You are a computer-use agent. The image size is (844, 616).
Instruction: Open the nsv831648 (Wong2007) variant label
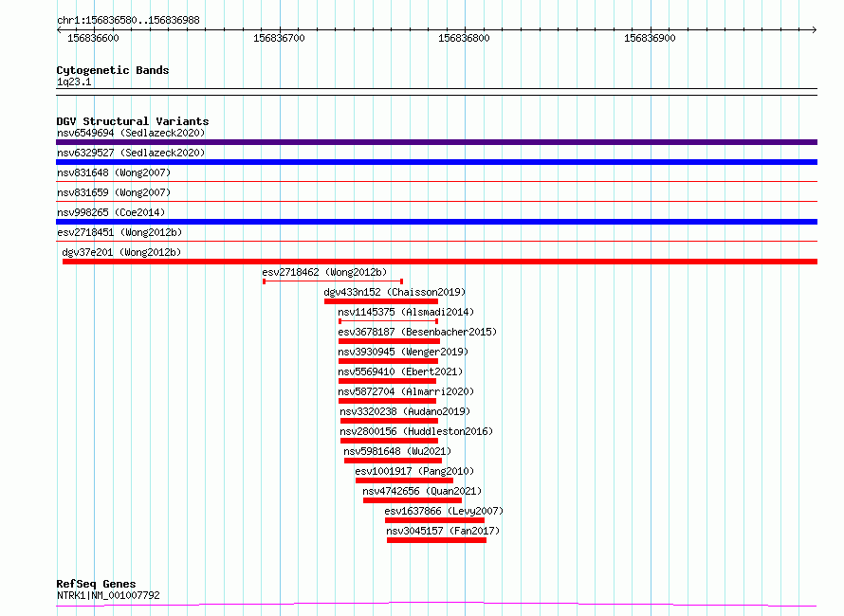click(x=114, y=172)
